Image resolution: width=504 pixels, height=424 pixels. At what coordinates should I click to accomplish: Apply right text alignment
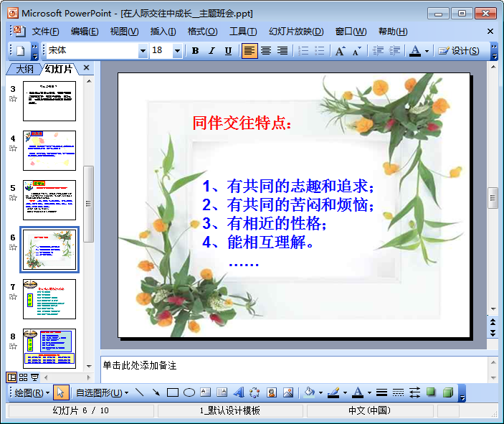point(282,51)
